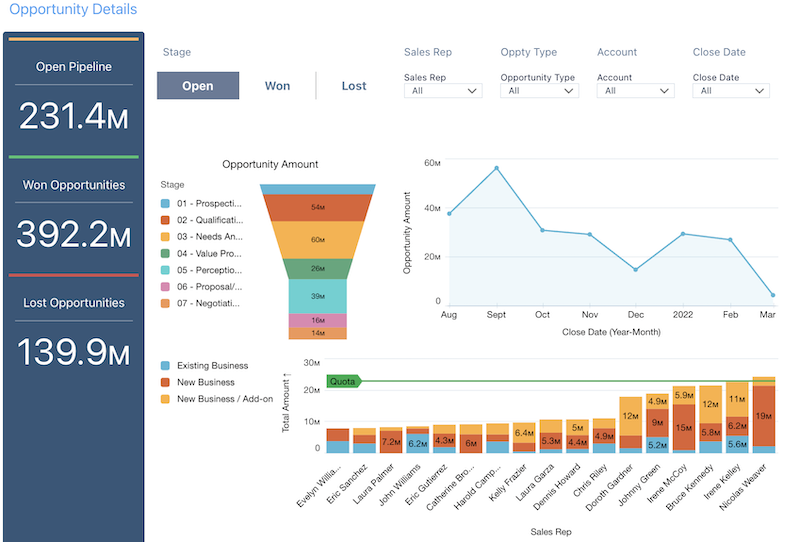Click the Opportunity Amount funnel chart title
This screenshot has width=800, height=542.
tap(270, 164)
